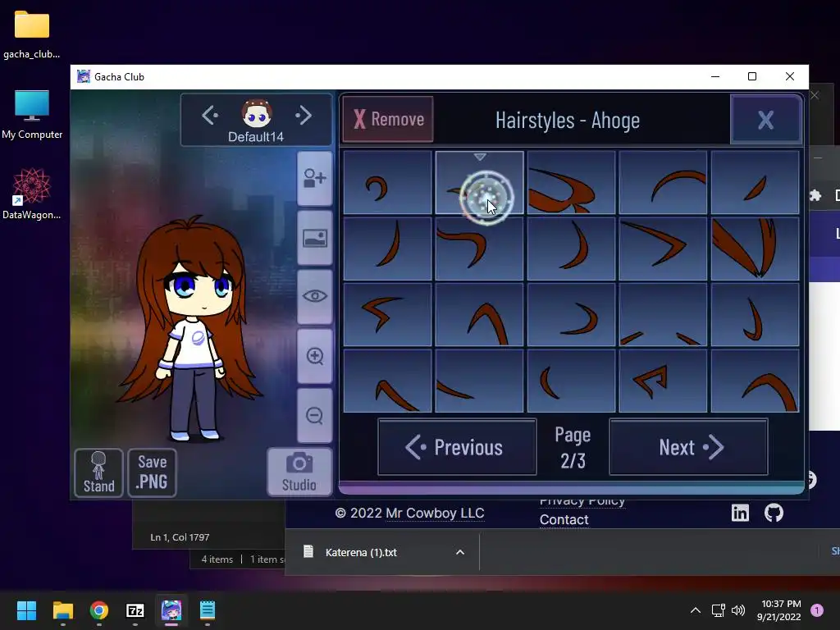Switch to previous character with left arrow
This screenshot has width=840, height=630.
point(210,115)
